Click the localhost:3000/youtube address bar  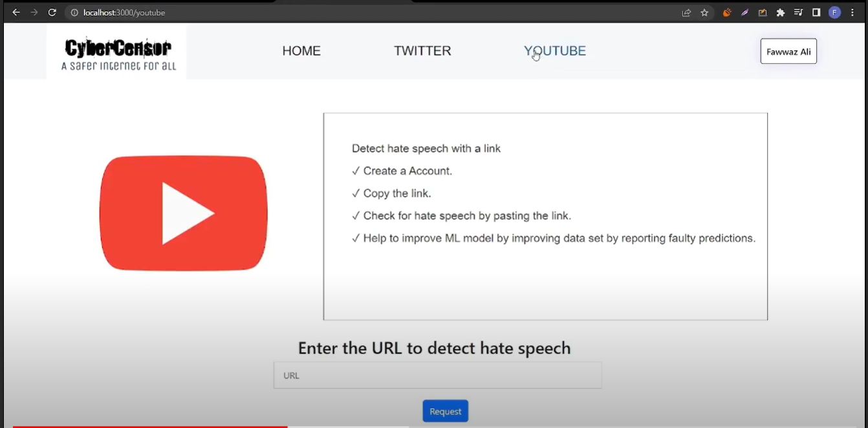coord(372,12)
